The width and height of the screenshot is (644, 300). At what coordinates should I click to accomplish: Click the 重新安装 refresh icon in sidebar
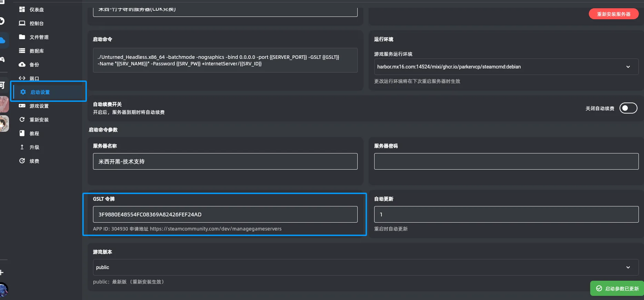[x=22, y=119]
